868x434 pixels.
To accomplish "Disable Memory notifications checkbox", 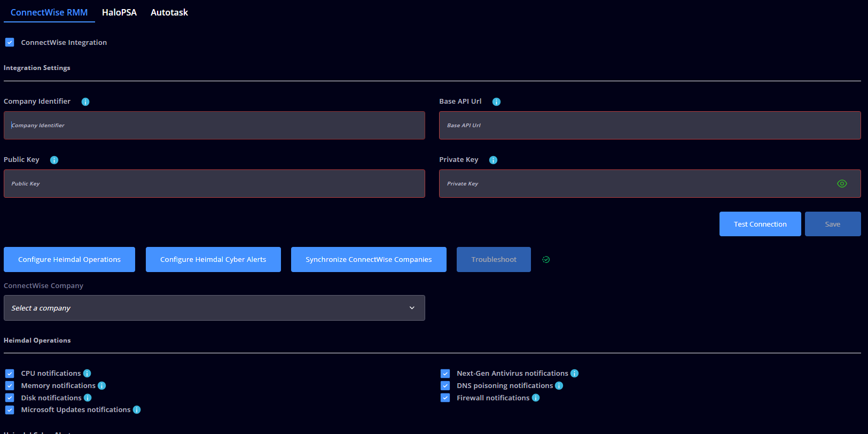I will [x=10, y=386].
